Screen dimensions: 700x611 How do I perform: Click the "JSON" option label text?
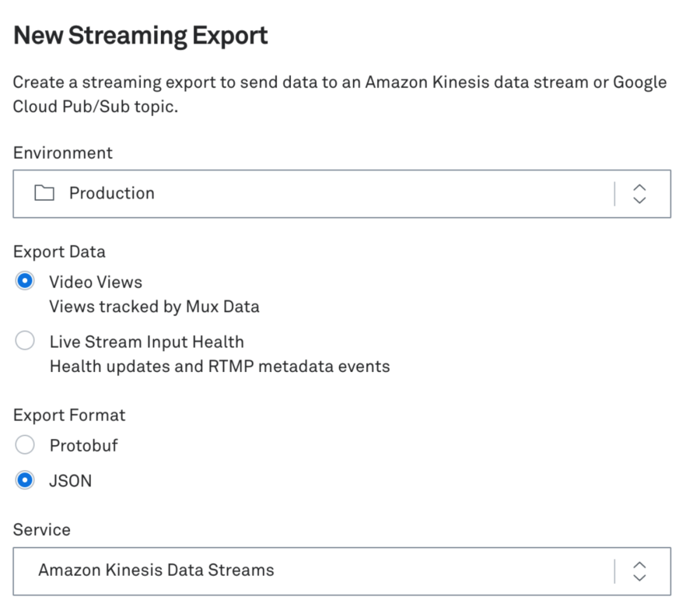(70, 481)
